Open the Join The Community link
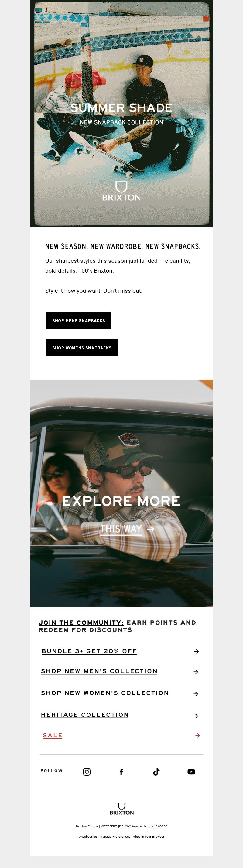Screen dimensions: 243x868 (81, 622)
